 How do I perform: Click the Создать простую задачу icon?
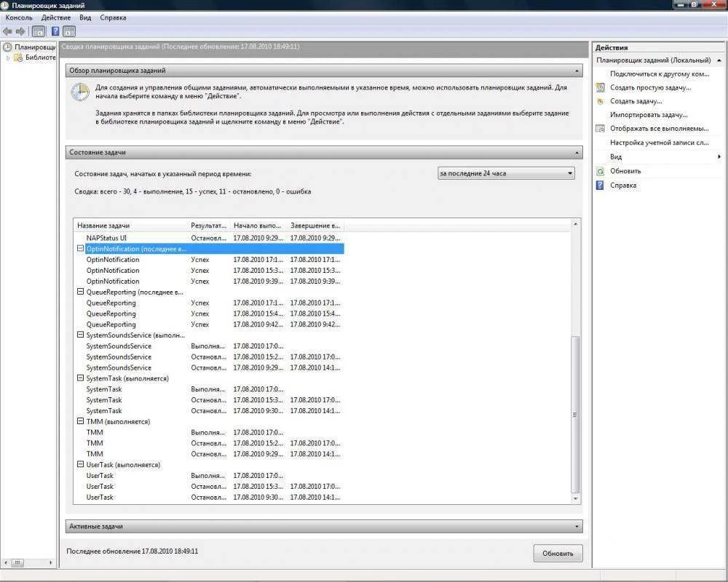click(601, 87)
